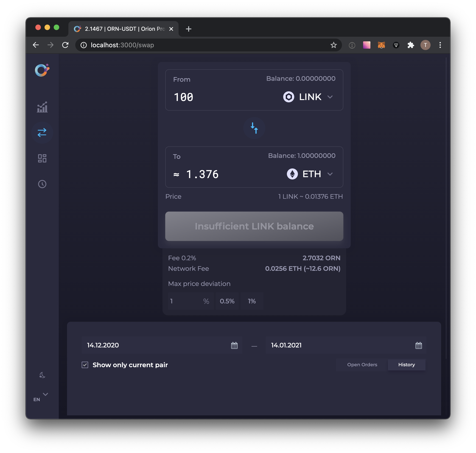Select the swap arrows sidebar icon

[x=42, y=133]
